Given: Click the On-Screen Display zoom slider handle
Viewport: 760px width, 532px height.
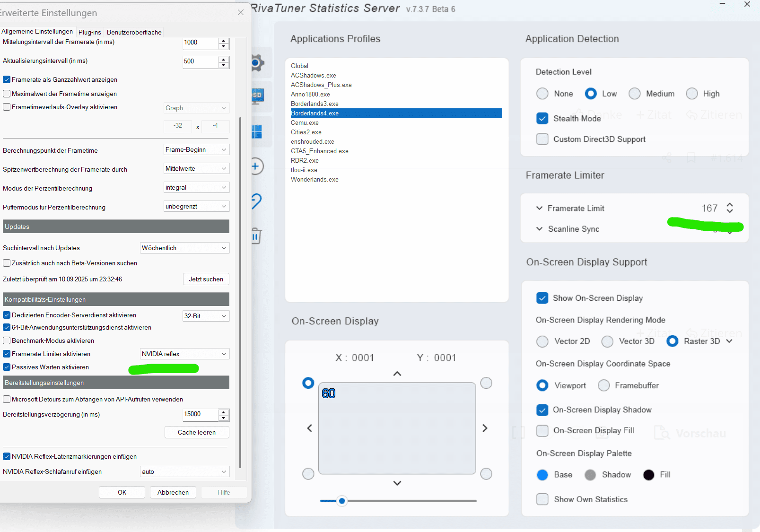Looking at the screenshot, I should (342, 501).
